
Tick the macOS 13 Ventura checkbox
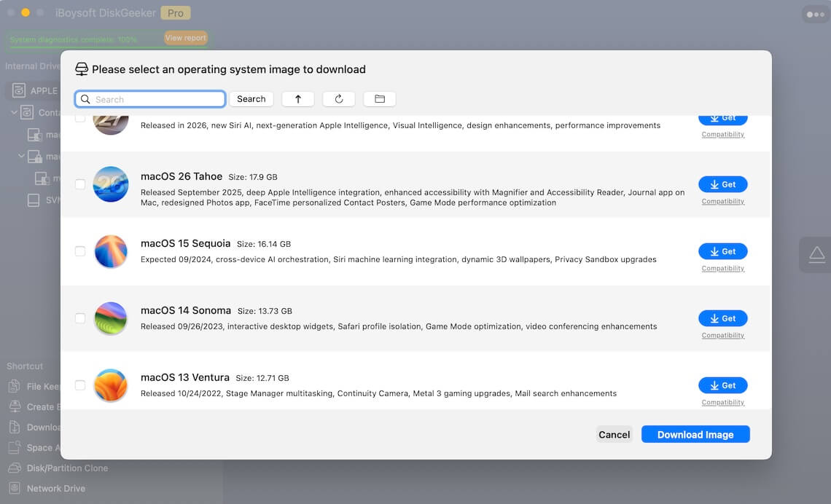(80, 385)
